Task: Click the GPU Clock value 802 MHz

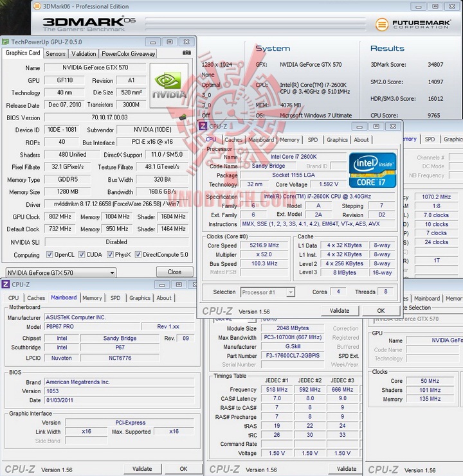Action: pyautogui.click(x=60, y=216)
